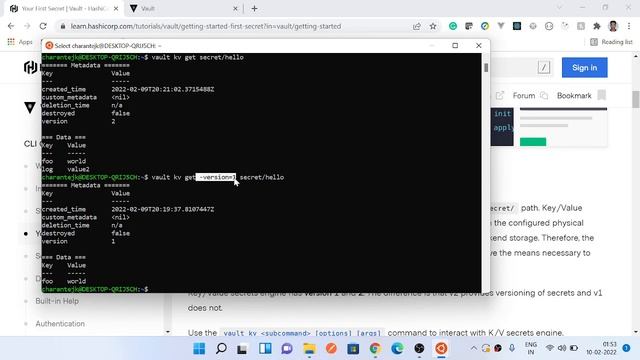The image size is (640, 360).
Task: Open the Chrome Extensions puzzle-piece menu
Action: (x=597, y=26)
